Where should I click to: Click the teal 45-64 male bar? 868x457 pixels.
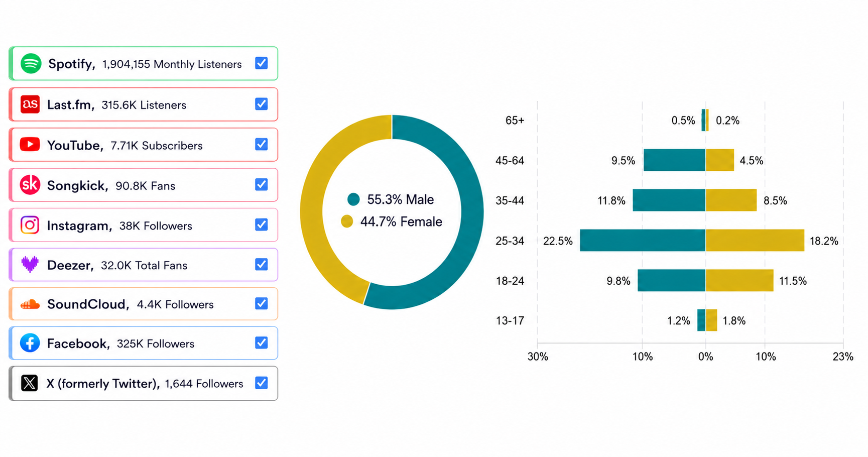click(x=675, y=160)
